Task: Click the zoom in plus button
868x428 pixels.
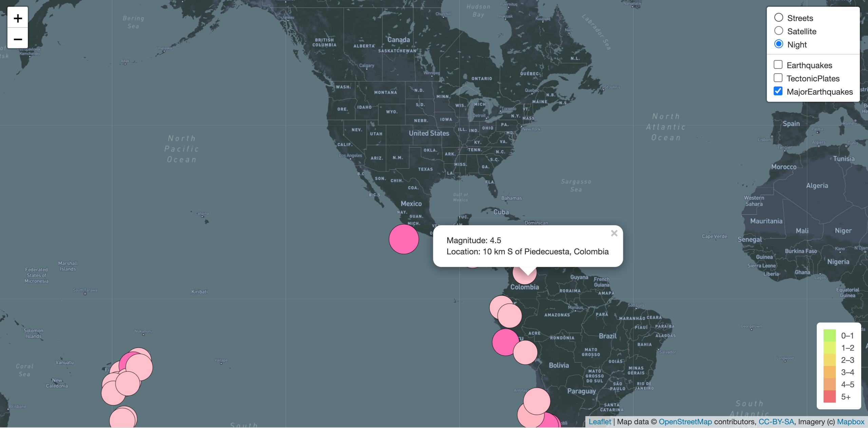Action: coord(18,18)
